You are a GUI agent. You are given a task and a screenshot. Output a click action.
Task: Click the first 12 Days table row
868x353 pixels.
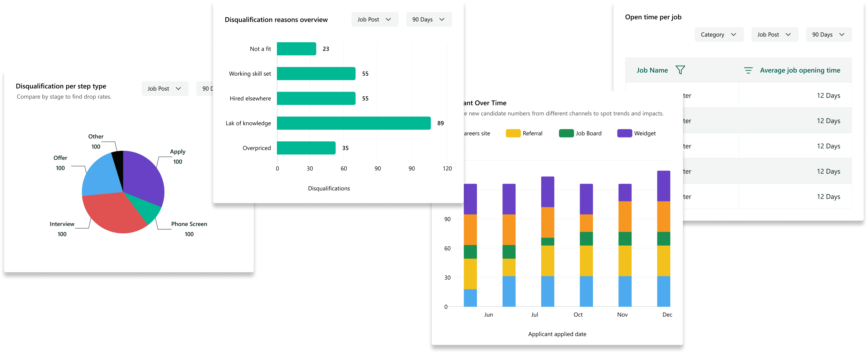[x=828, y=96]
